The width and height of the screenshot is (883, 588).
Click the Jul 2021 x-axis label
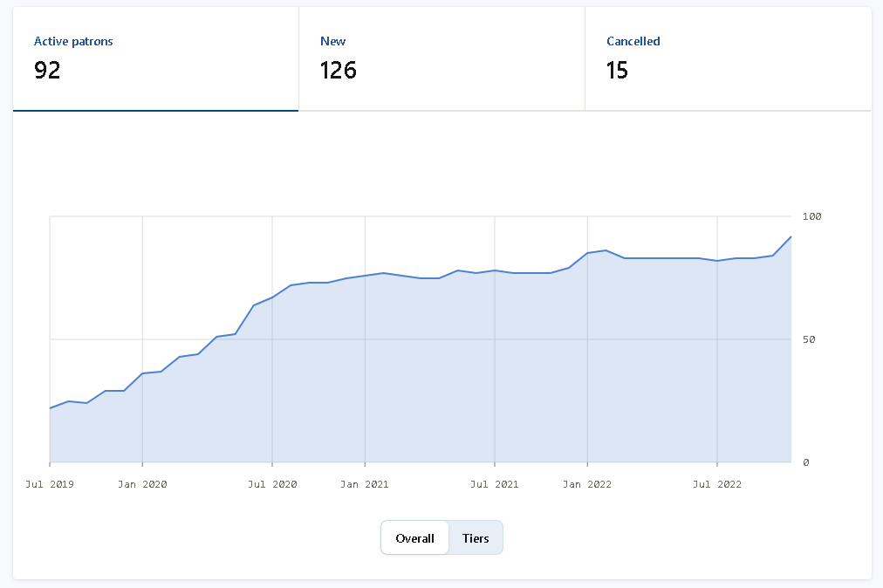[x=495, y=484]
